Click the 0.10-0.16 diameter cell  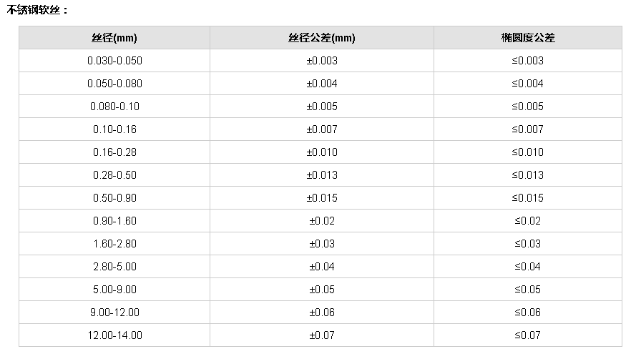pyautogui.click(x=114, y=129)
